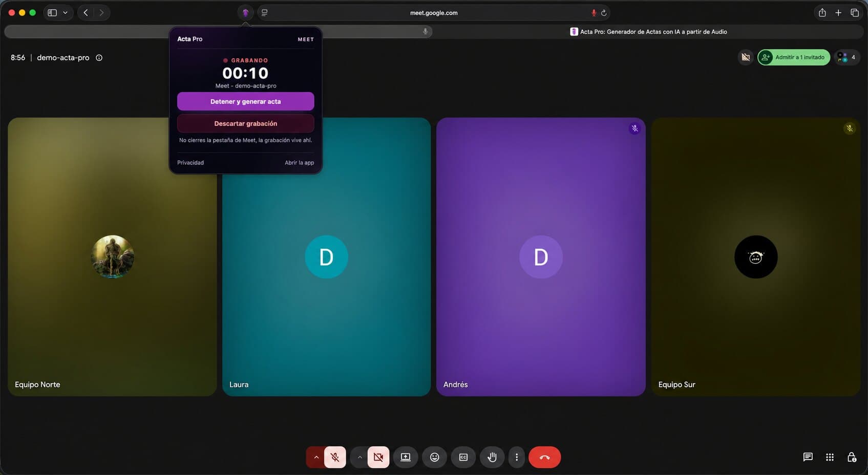
Task: Open the Privacidad link in Acta Pro
Action: click(x=190, y=163)
